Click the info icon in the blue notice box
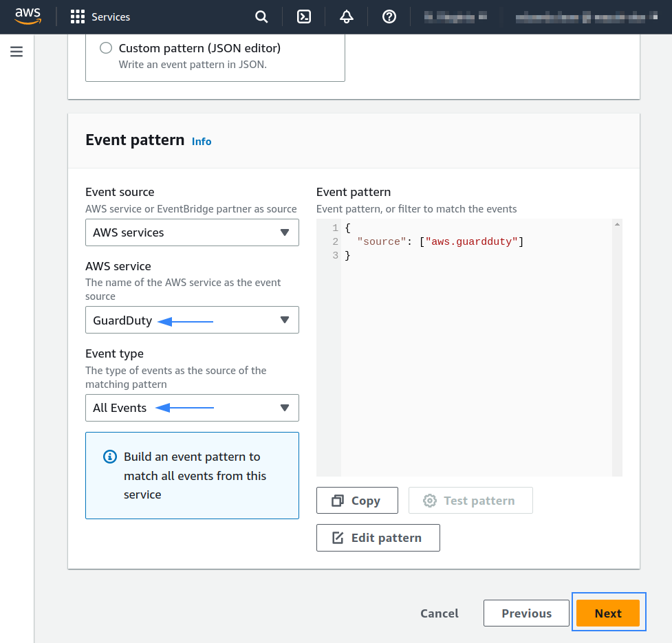 pos(110,457)
